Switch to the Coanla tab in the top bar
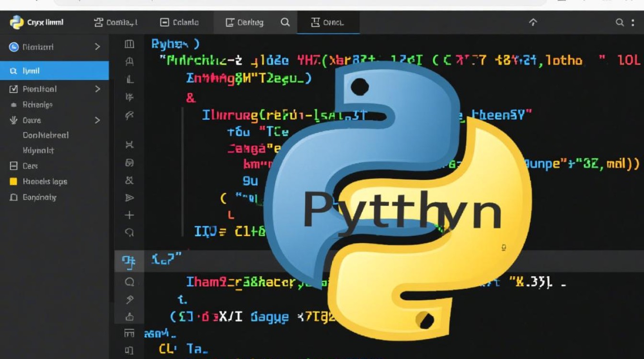Image resolution: width=644 pixels, height=359 pixels. [116, 22]
